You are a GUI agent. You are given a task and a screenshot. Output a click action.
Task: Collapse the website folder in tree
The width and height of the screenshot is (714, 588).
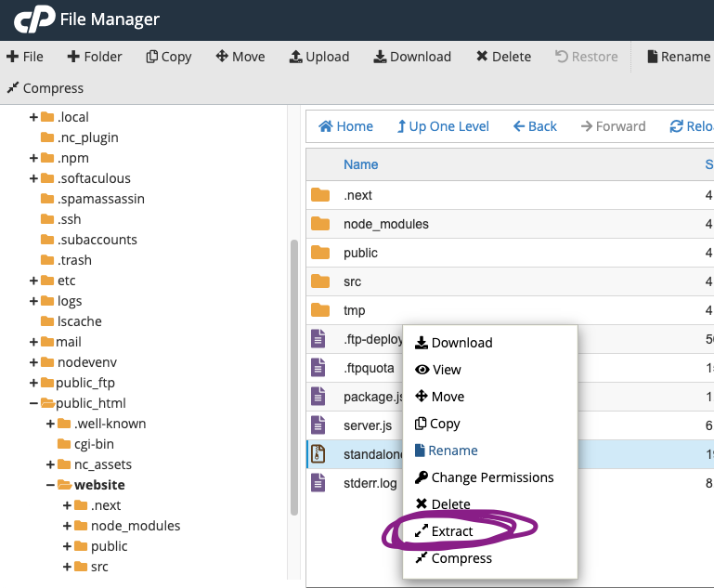pyautogui.click(x=50, y=485)
